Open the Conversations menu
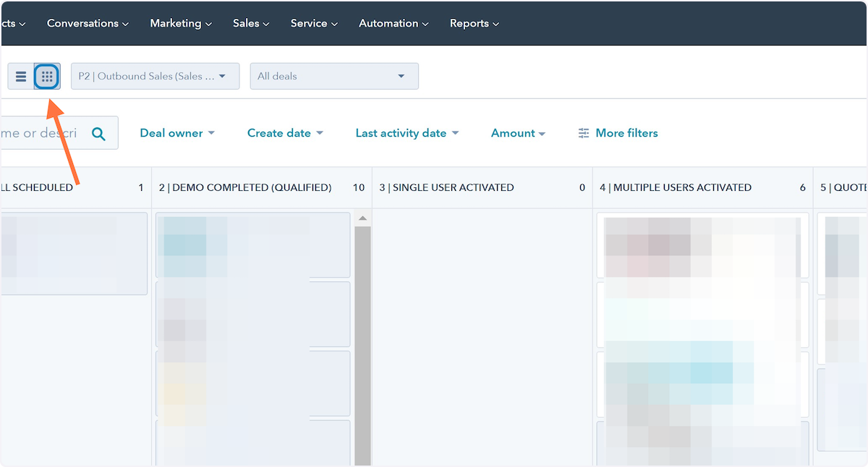The height and width of the screenshot is (467, 868). click(88, 23)
